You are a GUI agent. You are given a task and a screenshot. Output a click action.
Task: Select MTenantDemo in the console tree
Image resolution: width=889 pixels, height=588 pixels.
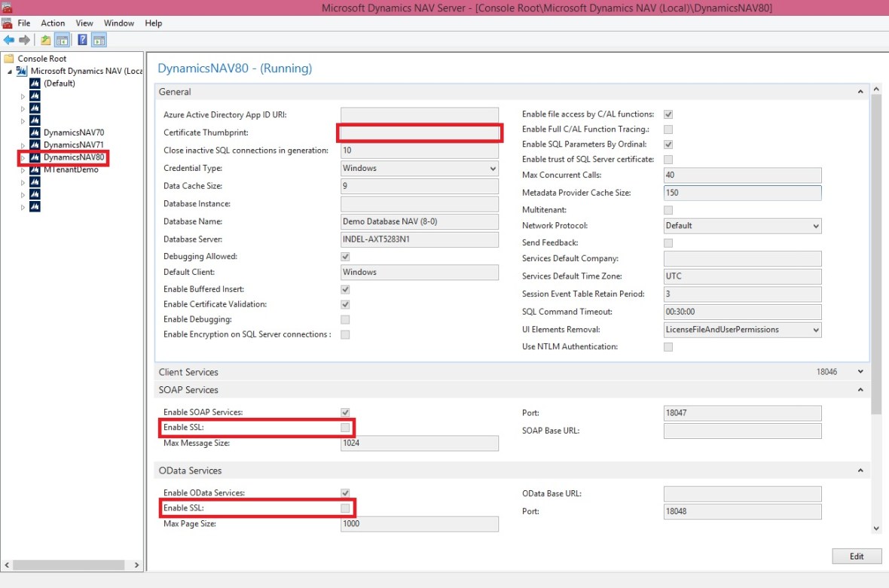(71, 170)
